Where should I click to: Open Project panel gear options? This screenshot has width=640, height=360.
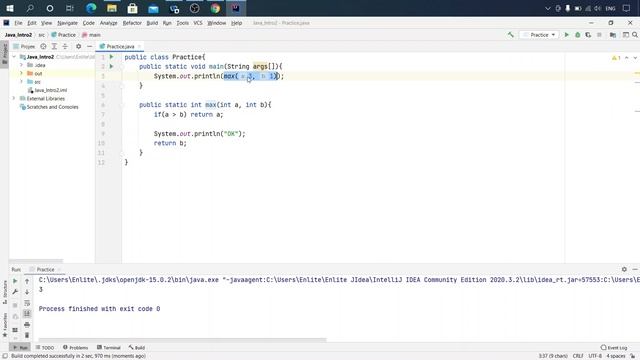click(x=78, y=47)
